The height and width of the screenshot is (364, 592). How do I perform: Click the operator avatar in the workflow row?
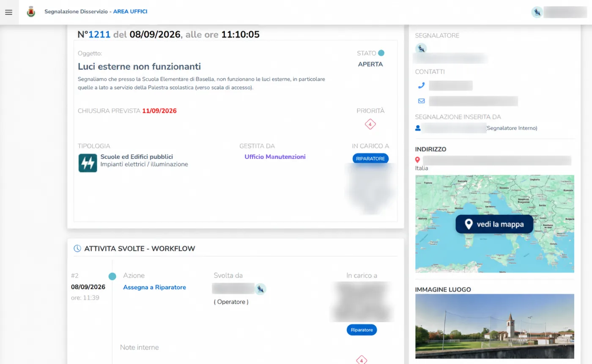coord(260,289)
